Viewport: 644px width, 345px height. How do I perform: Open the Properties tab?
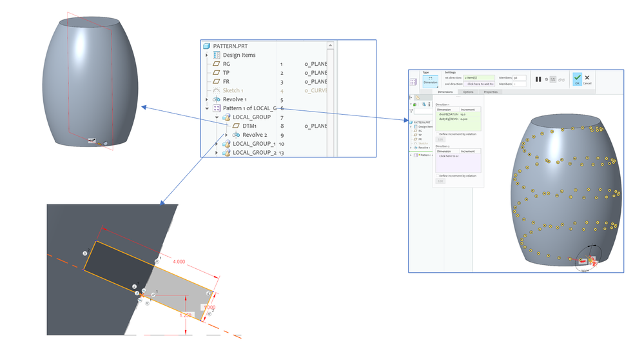tap(491, 92)
